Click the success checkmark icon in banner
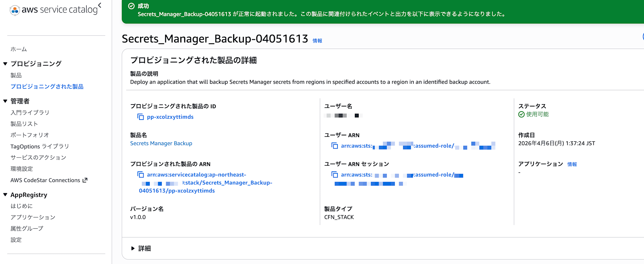644x264 pixels. pyautogui.click(x=131, y=6)
